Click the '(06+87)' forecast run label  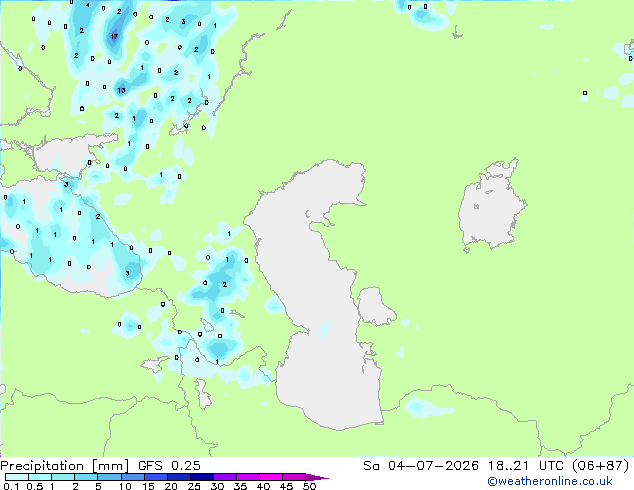[601, 466]
